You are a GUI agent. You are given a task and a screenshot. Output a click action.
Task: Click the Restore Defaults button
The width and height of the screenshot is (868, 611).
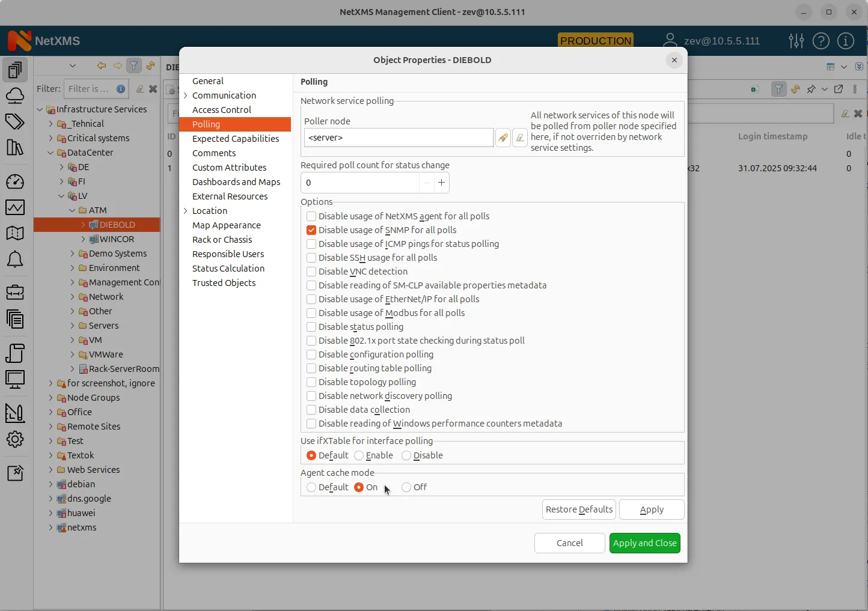pyautogui.click(x=579, y=509)
